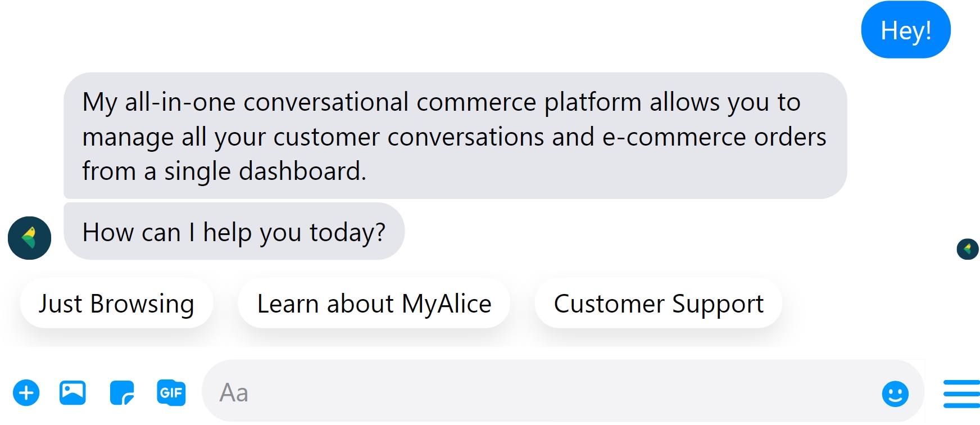Click the MyAlice bot avatar beside messages

(29, 238)
